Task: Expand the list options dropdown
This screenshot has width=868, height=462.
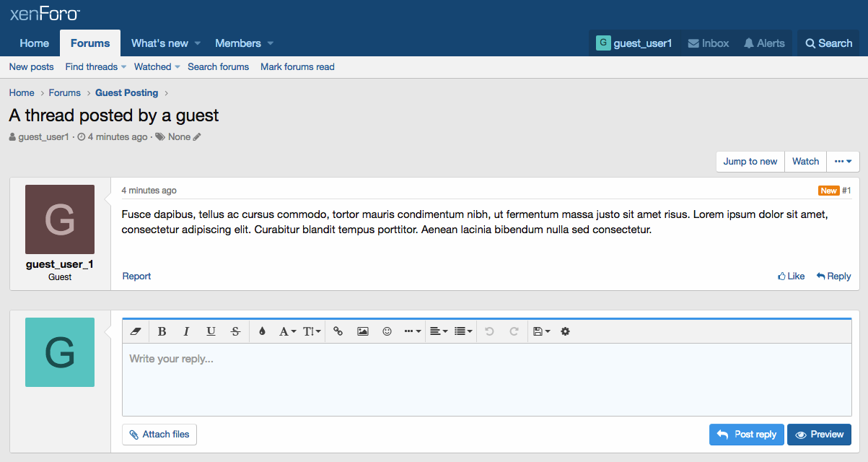Action: coord(463,331)
